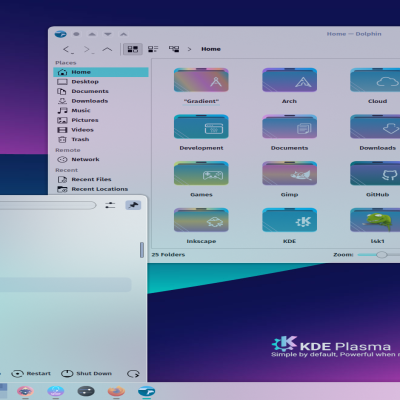Select the Development folder icon
Image resolution: width=400 pixels, height=400 pixels.
click(x=201, y=127)
